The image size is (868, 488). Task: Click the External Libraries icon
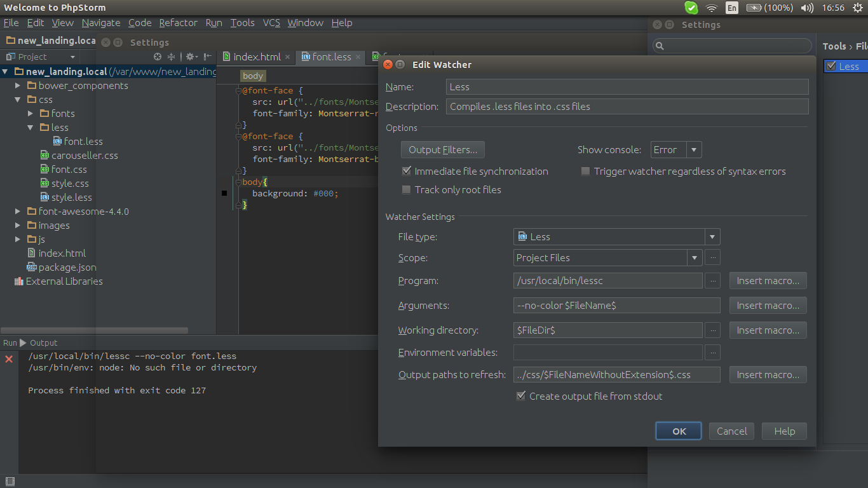(18, 281)
